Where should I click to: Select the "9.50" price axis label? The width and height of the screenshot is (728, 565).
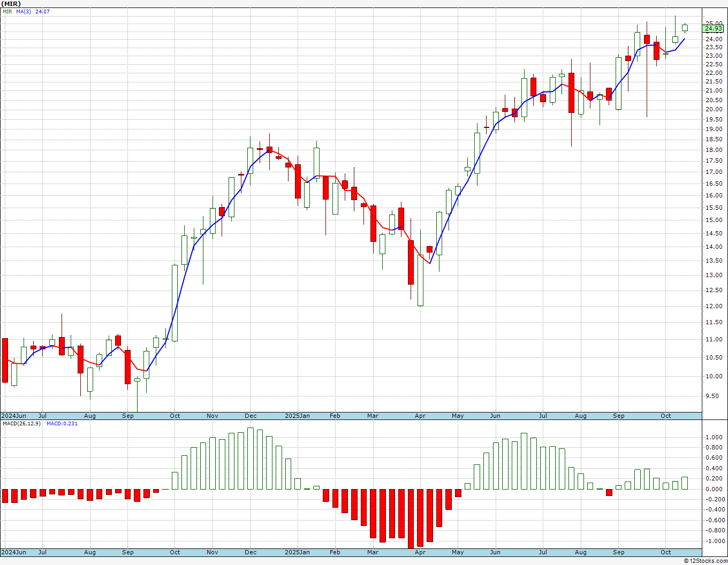click(x=712, y=396)
